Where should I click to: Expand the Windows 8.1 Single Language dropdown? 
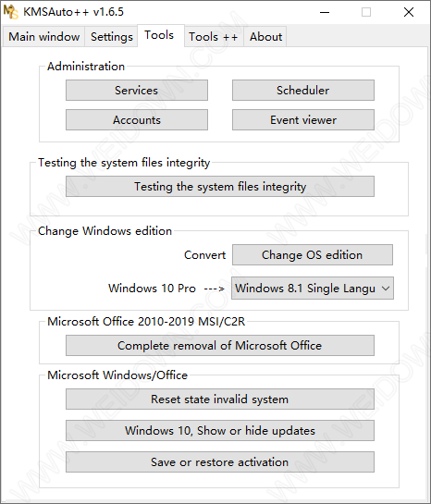(x=313, y=288)
